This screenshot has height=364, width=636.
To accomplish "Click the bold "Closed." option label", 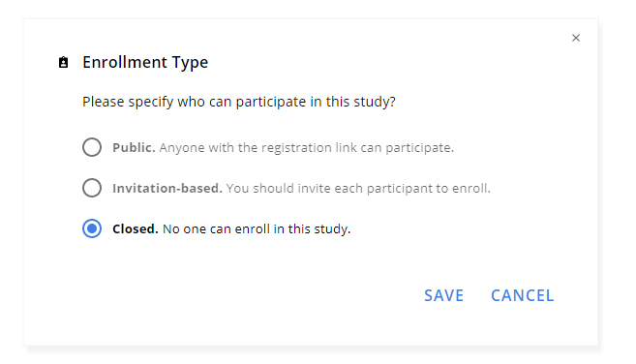I will [136, 228].
